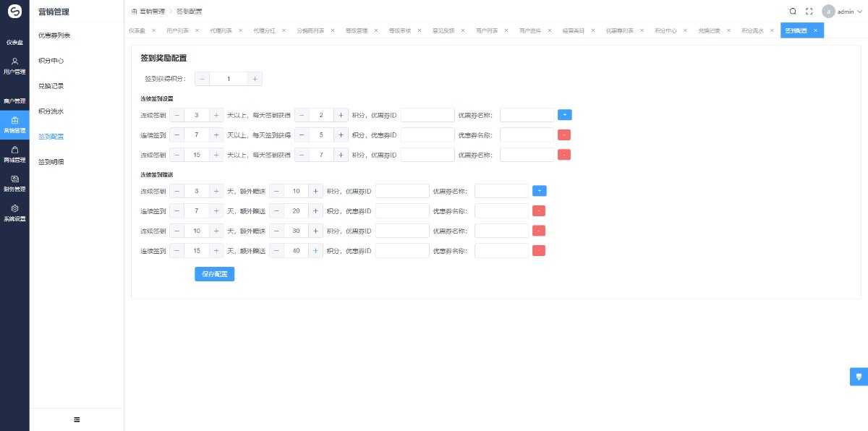Click the admin avatar icon
Screen dimensions: 868x431
coord(827,12)
